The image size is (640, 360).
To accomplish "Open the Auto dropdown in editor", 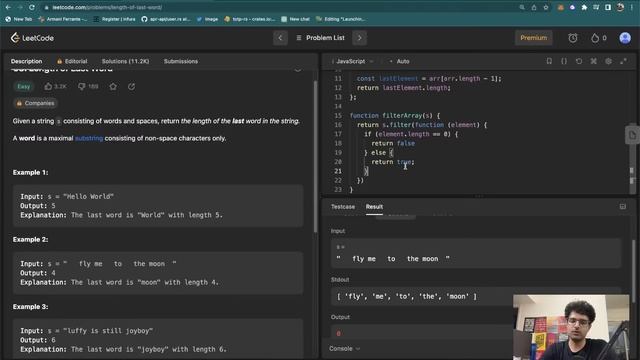I will click(x=400, y=61).
